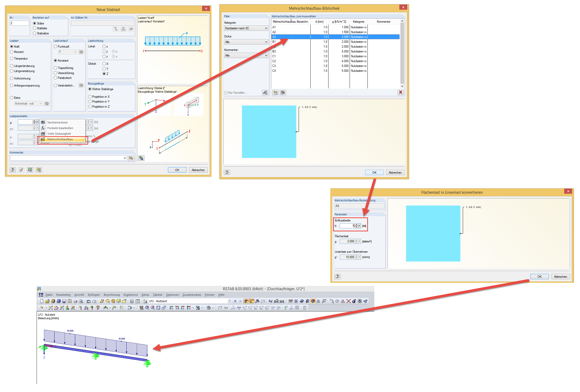The image size is (580, 392).
Task: Click help icon in Mehrschichtaufbau-Bibliothek
Action: pos(227,172)
